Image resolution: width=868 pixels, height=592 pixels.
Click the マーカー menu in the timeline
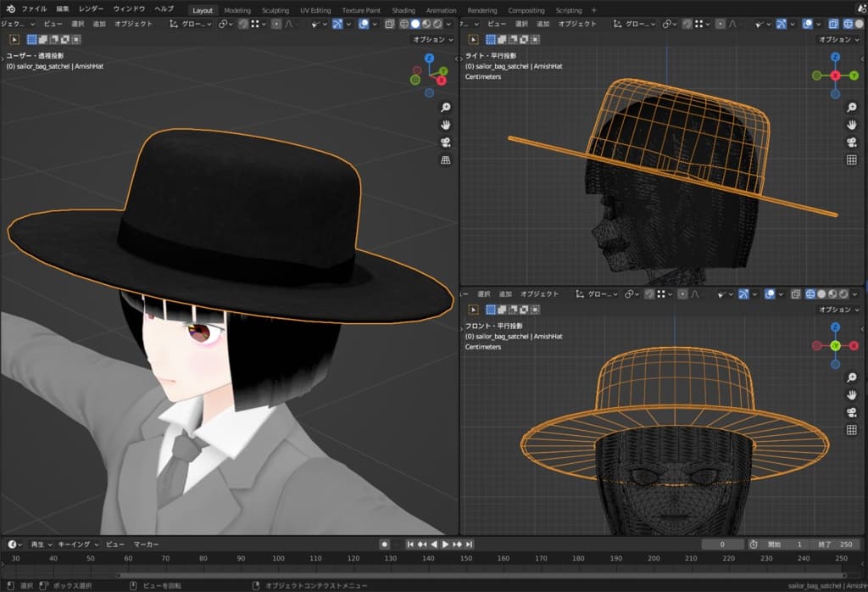click(146, 544)
